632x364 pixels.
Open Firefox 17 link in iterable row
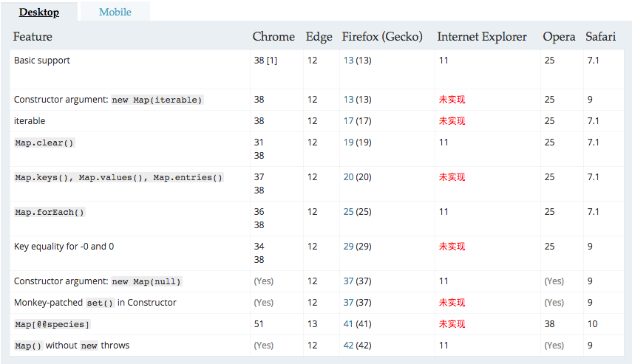[x=348, y=121]
